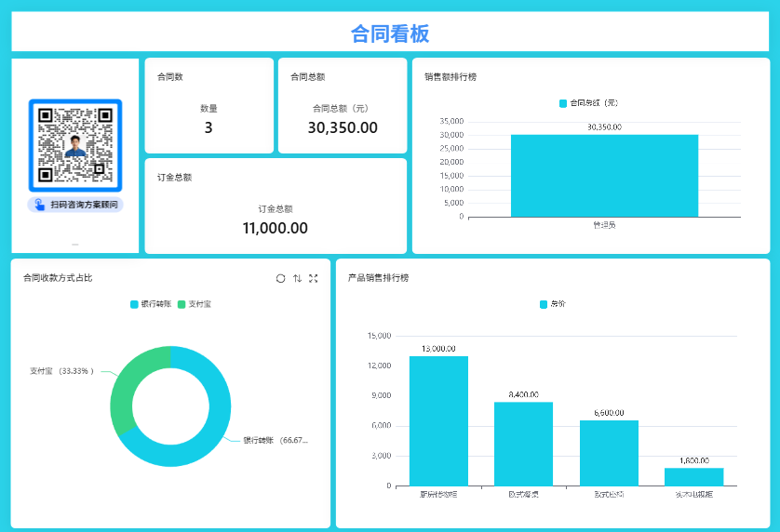Click the 13,000.00 bar in product ranking
This screenshot has width=780, height=532.
pos(438,420)
